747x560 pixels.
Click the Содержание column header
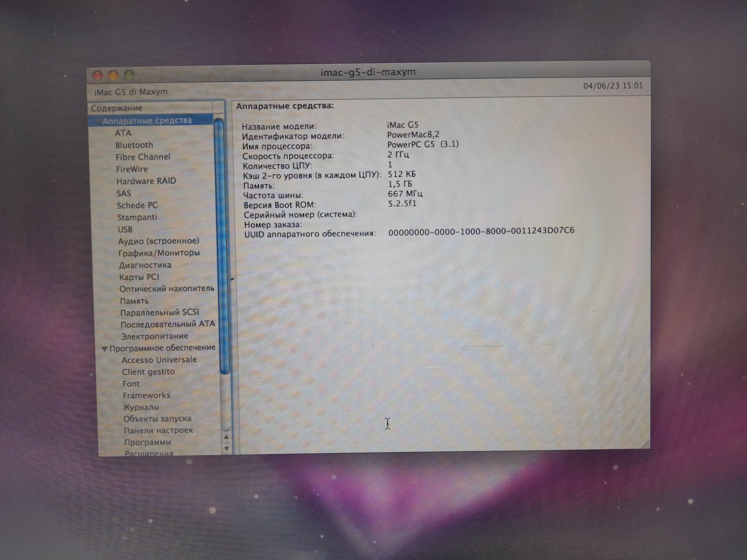click(151, 108)
